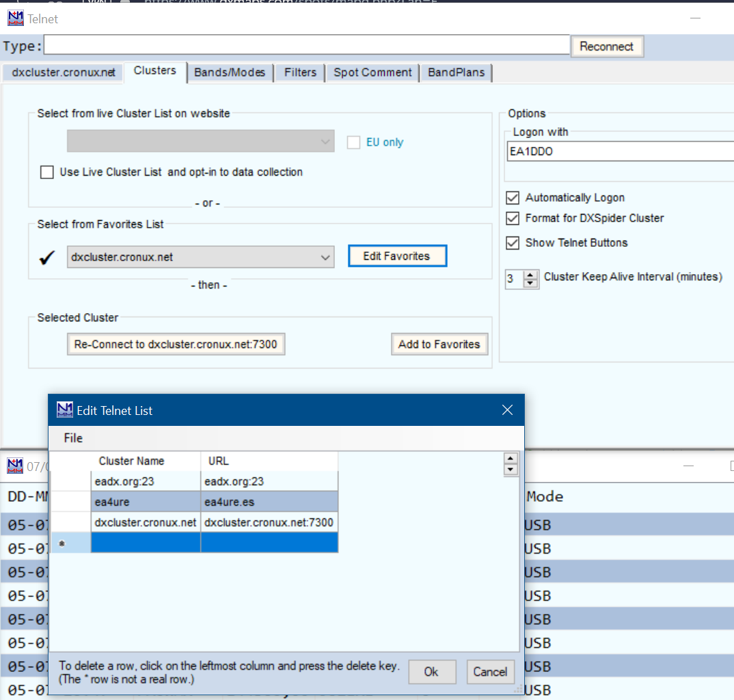
Task: Decrease Cluster Keep Alive Interval
Action: (530, 283)
